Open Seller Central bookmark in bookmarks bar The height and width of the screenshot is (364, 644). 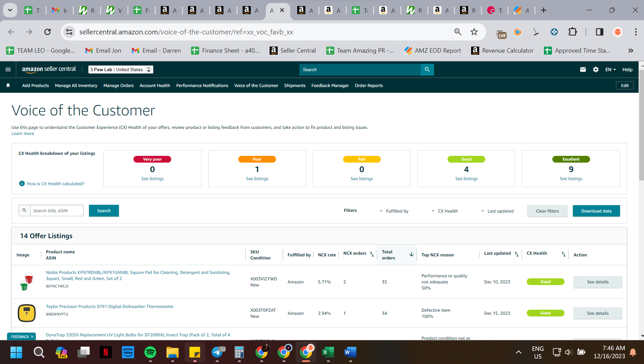pyautogui.click(x=293, y=51)
